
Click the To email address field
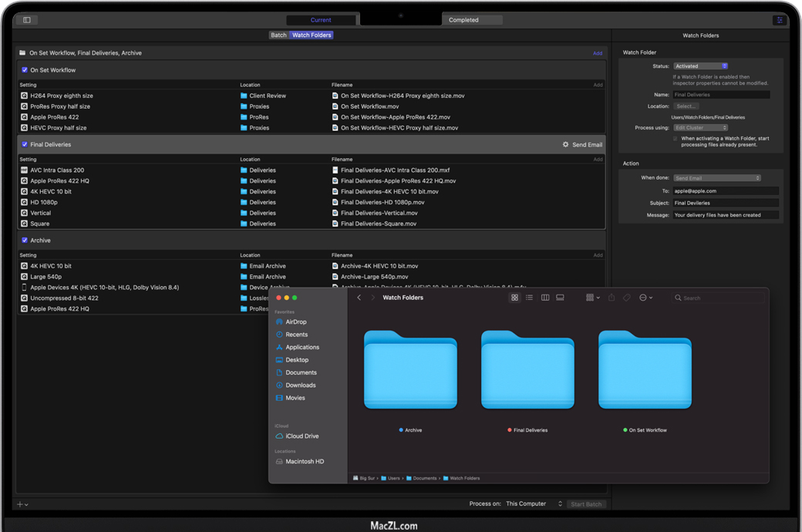[x=725, y=190]
